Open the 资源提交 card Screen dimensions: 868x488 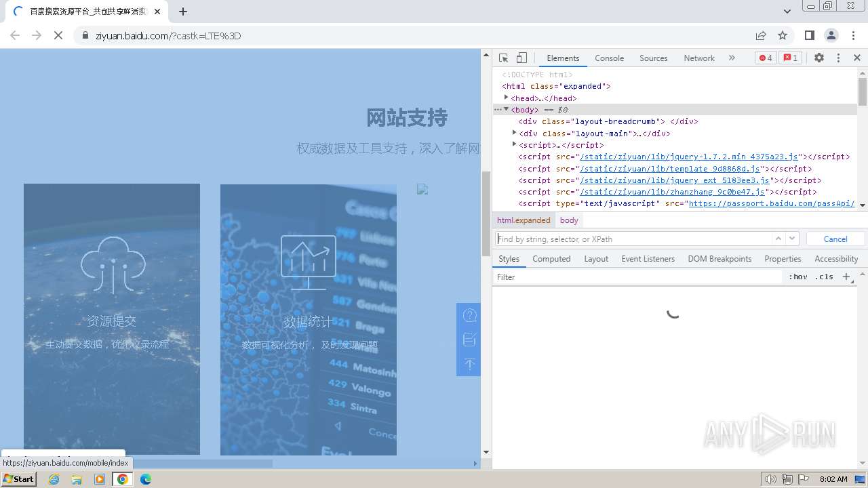[x=112, y=319]
